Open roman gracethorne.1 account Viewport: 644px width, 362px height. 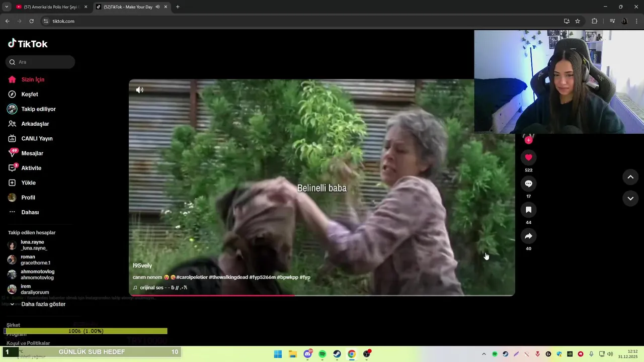(35, 260)
